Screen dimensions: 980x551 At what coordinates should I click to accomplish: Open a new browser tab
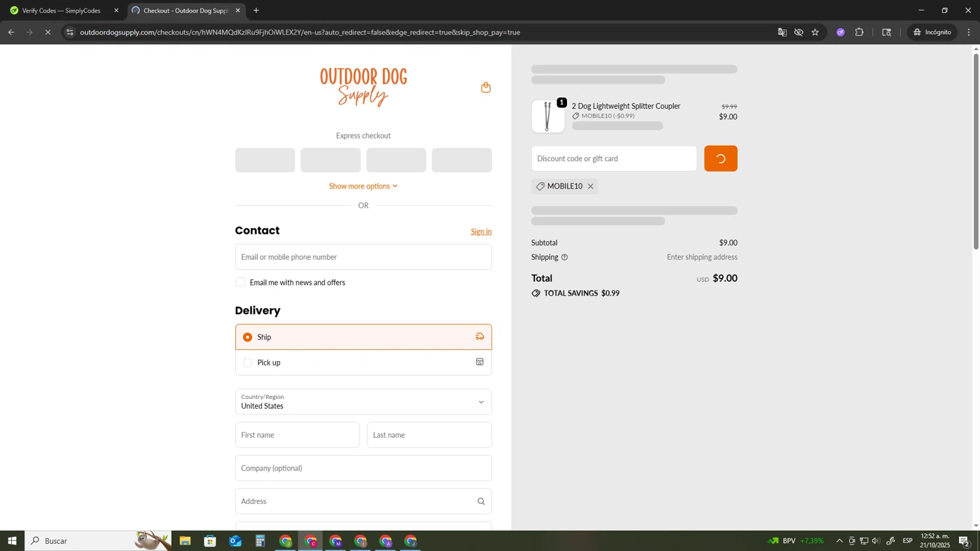256,10
